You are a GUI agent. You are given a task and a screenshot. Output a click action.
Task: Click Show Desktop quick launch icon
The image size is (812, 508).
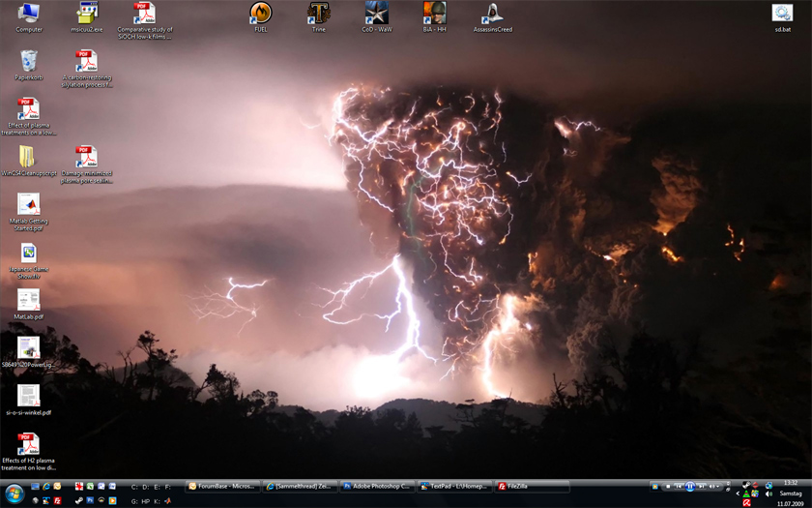(x=35, y=486)
